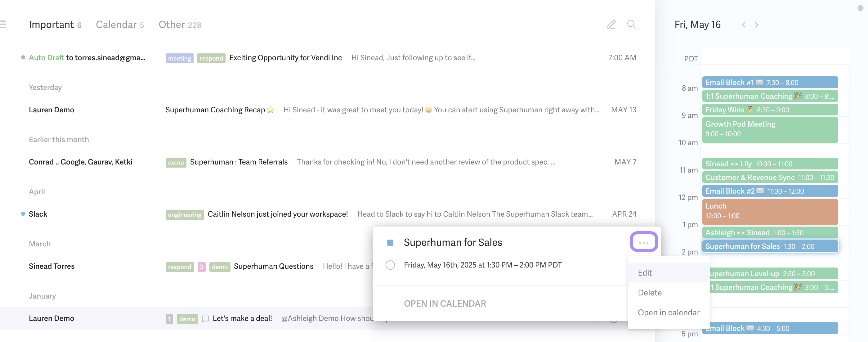Screen dimensions: 868x342
Task: Open the Friday Wins event
Action: click(x=770, y=110)
